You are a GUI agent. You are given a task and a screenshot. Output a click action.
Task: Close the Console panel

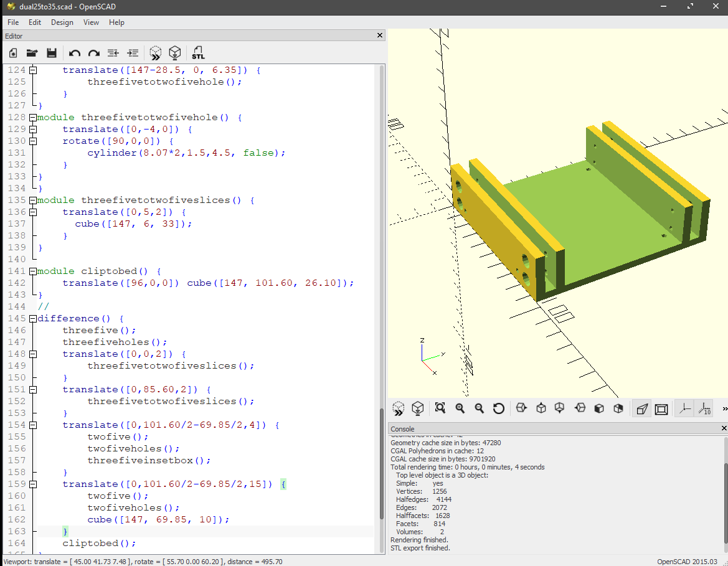pos(724,428)
